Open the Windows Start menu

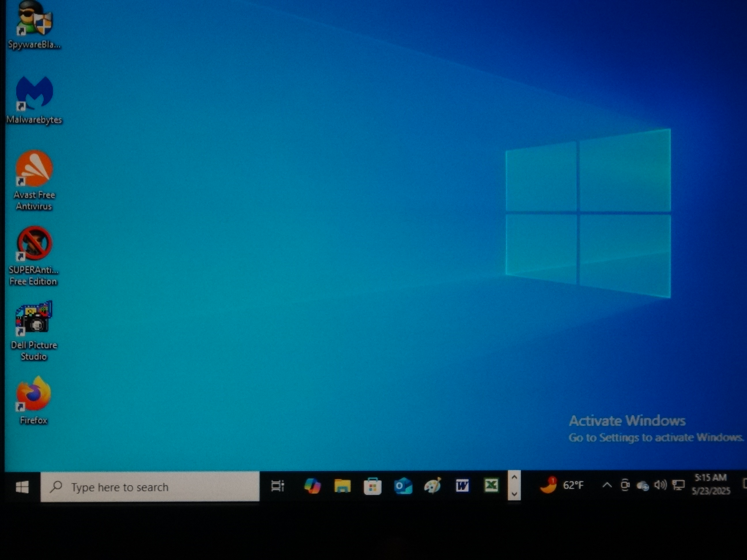[22, 487]
